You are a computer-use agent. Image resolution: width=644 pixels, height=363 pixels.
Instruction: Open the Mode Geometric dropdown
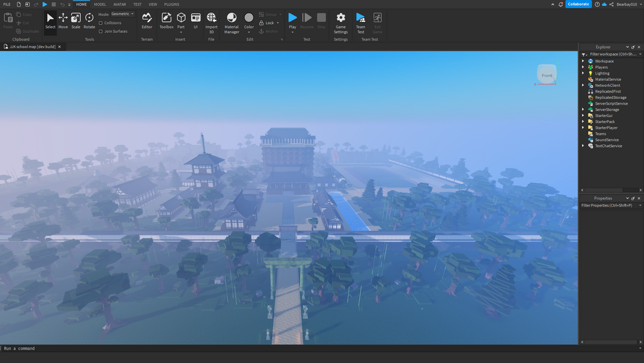122,14
